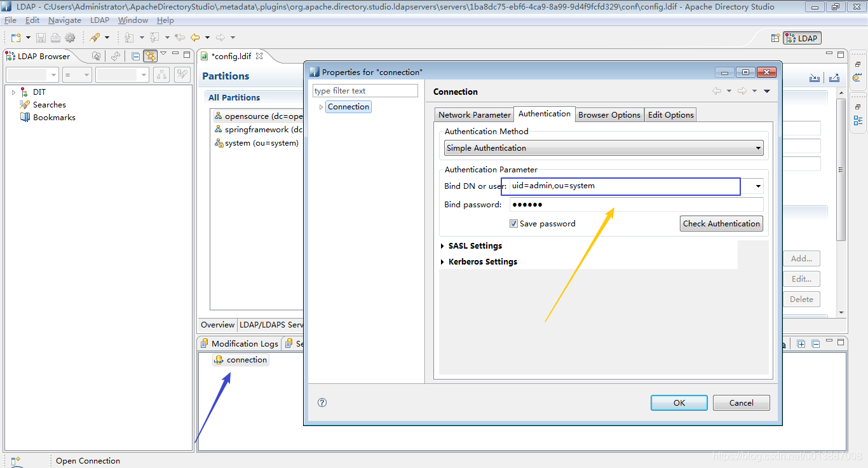Open the File menu
The image size is (868, 468).
(x=10, y=20)
